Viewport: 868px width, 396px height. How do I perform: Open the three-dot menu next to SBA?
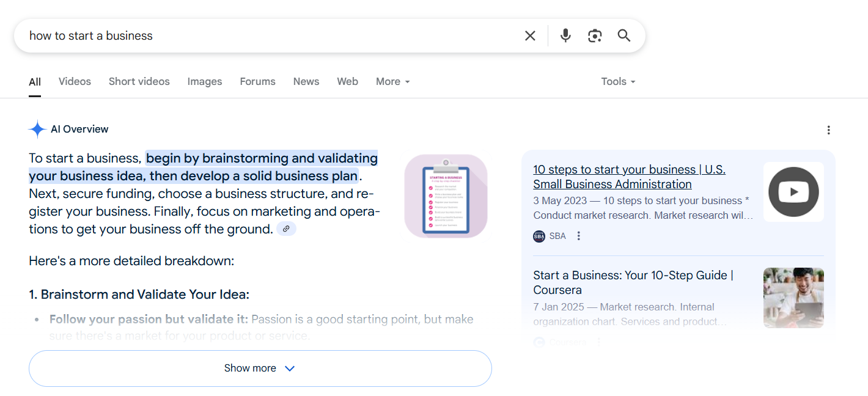point(578,236)
